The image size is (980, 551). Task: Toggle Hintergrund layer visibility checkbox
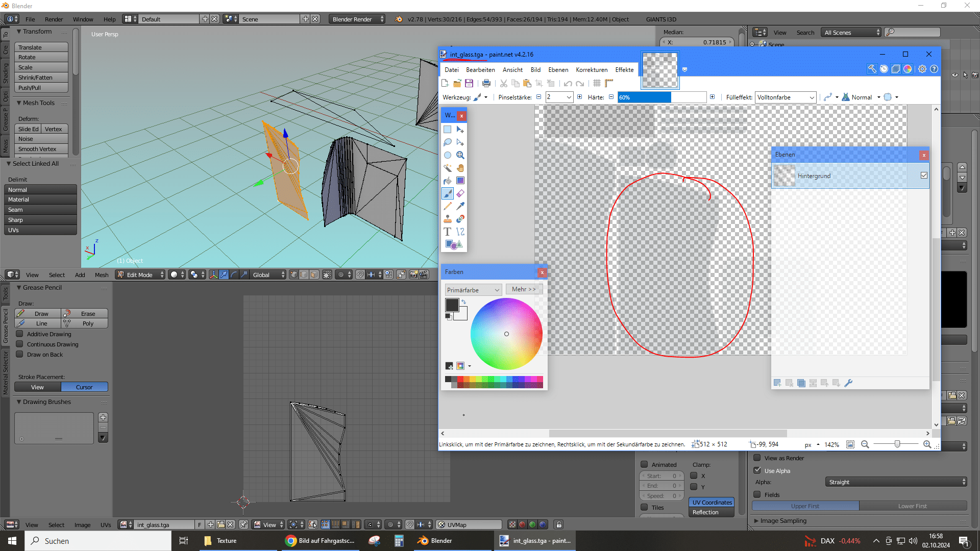pos(924,176)
